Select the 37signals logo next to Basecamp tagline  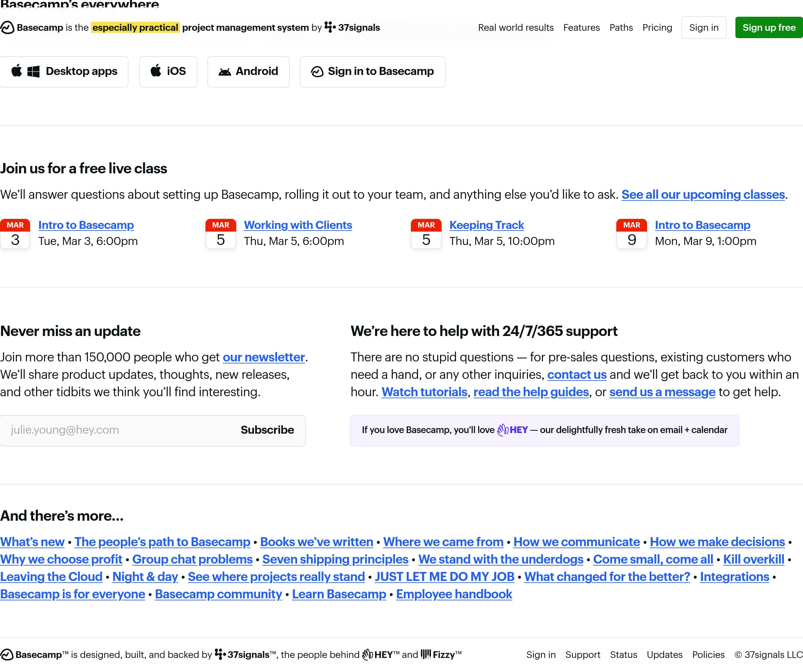click(330, 27)
